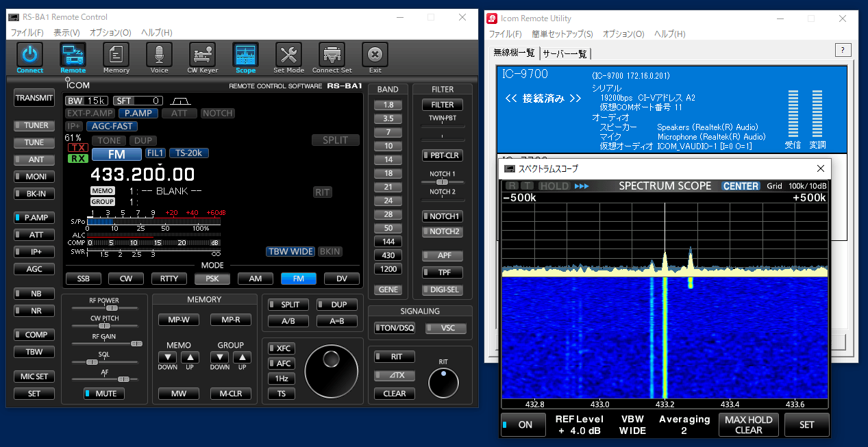Click MEMO UP arrow button
This screenshot has width=868, height=447.
click(190, 357)
